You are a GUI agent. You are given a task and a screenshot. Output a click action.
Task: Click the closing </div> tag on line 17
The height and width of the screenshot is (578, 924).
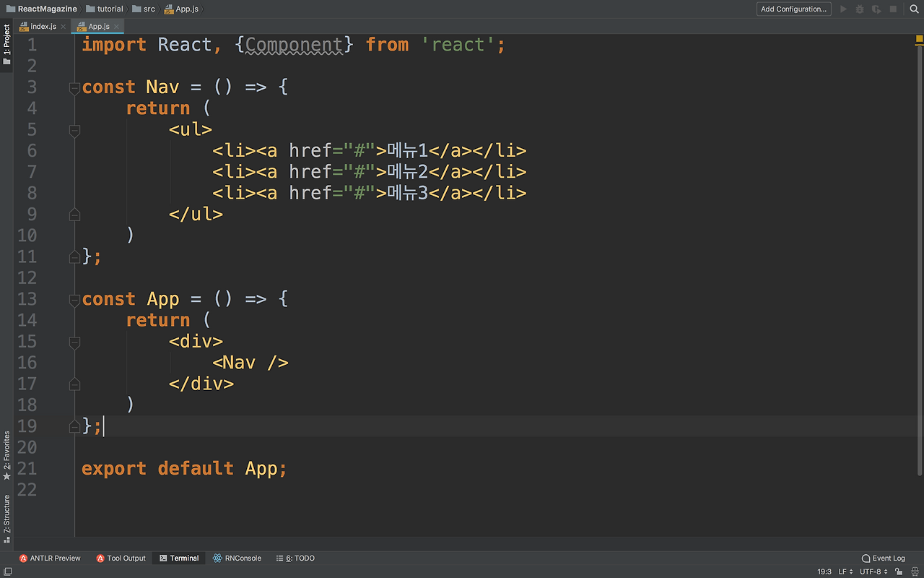tap(201, 384)
